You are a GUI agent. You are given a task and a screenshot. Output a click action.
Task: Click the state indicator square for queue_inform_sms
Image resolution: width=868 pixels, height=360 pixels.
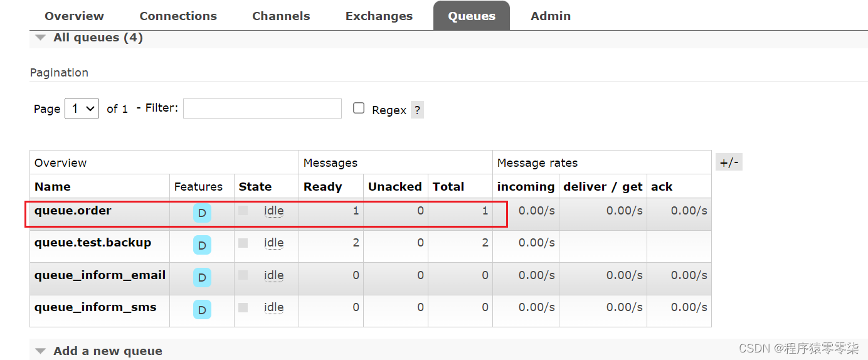243,307
